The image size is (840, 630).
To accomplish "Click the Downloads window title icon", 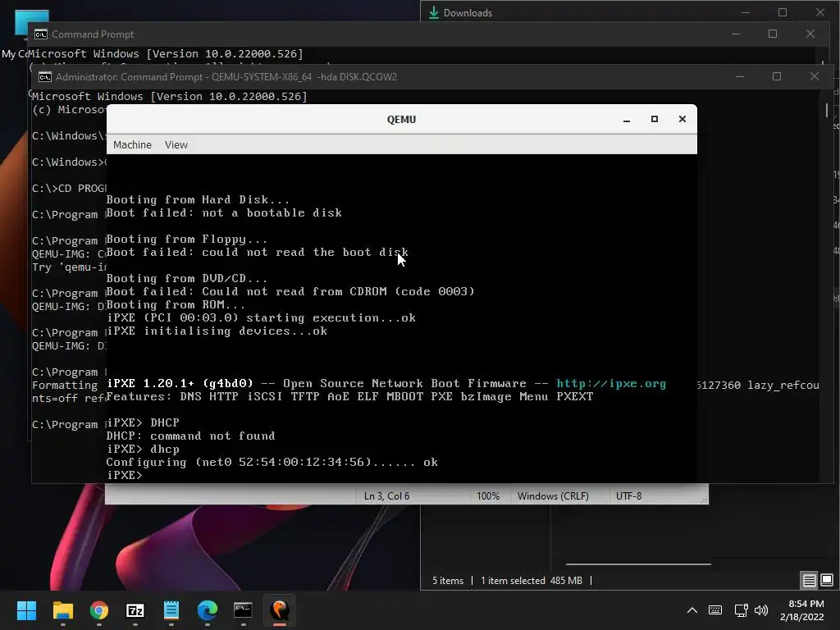I will (x=434, y=13).
